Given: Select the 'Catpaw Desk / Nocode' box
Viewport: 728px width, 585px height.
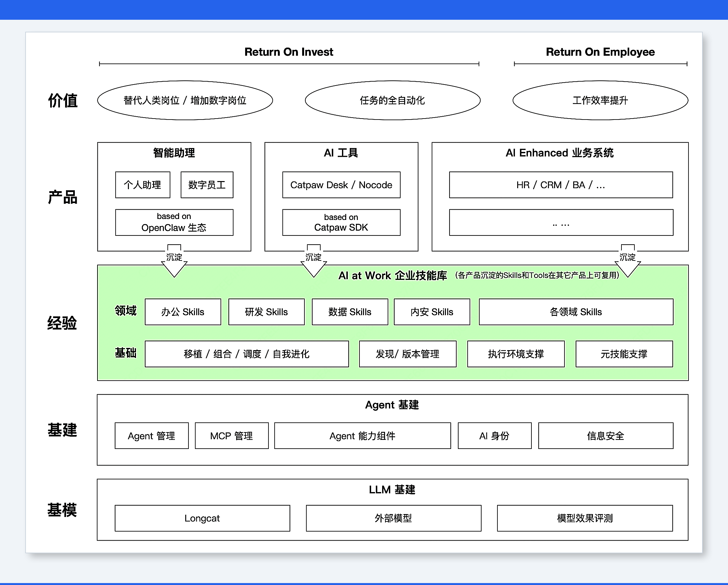Looking at the screenshot, I should point(341,185).
